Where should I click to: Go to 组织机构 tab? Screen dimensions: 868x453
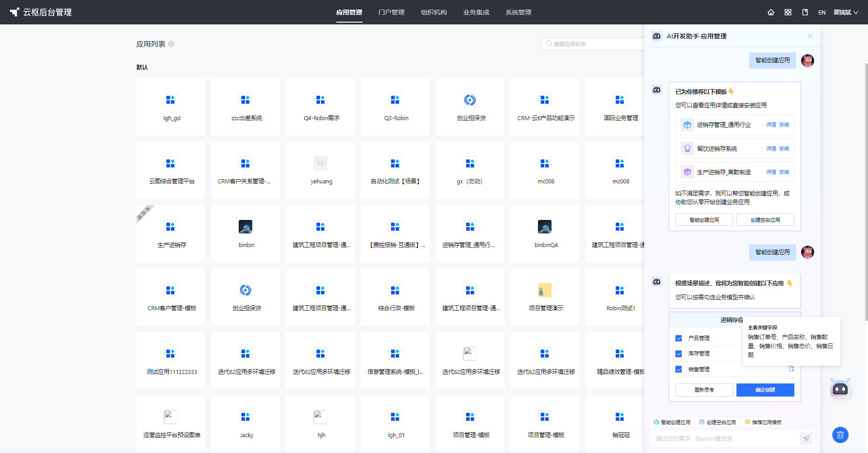click(434, 12)
